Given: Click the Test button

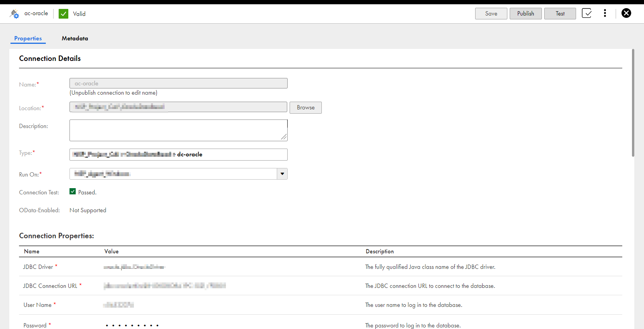Looking at the screenshot, I should click(x=560, y=14).
